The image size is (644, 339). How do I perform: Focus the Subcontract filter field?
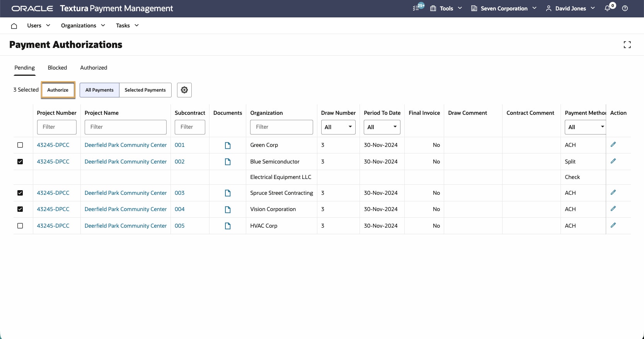(x=190, y=127)
